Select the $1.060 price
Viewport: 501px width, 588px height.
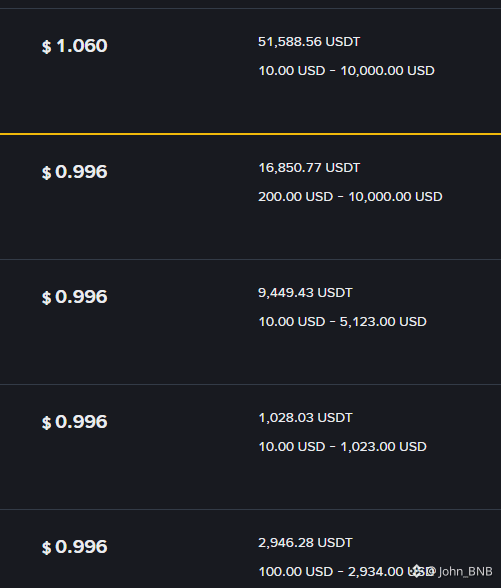click(x=75, y=46)
